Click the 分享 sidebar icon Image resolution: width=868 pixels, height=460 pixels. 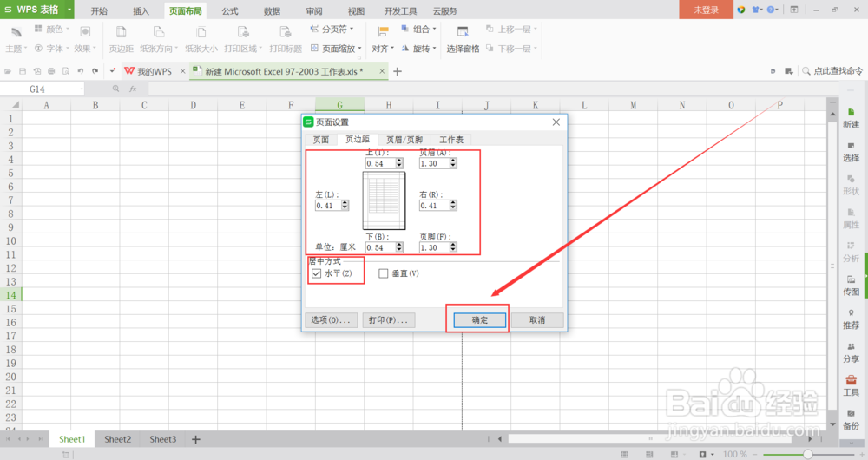[x=851, y=352]
